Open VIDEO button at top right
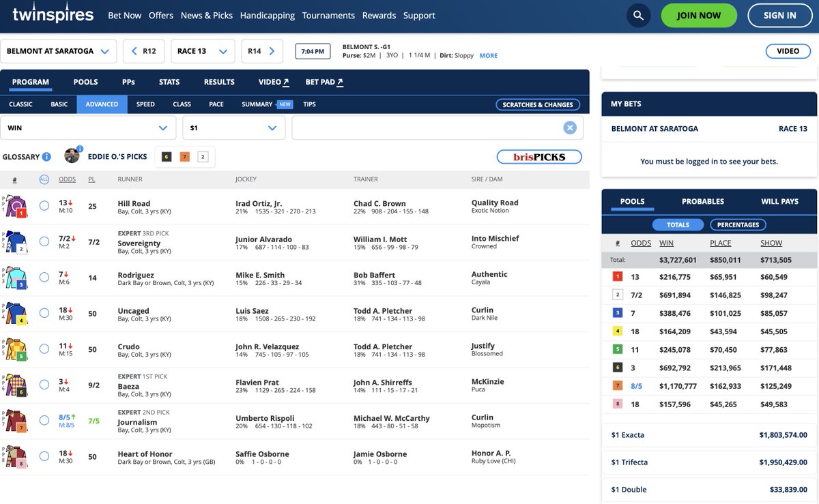 coord(788,51)
